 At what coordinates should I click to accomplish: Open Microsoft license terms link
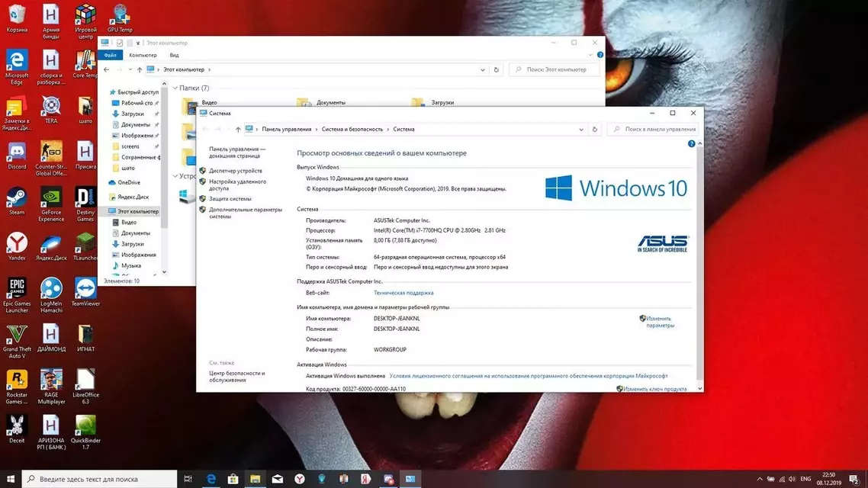(x=528, y=376)
